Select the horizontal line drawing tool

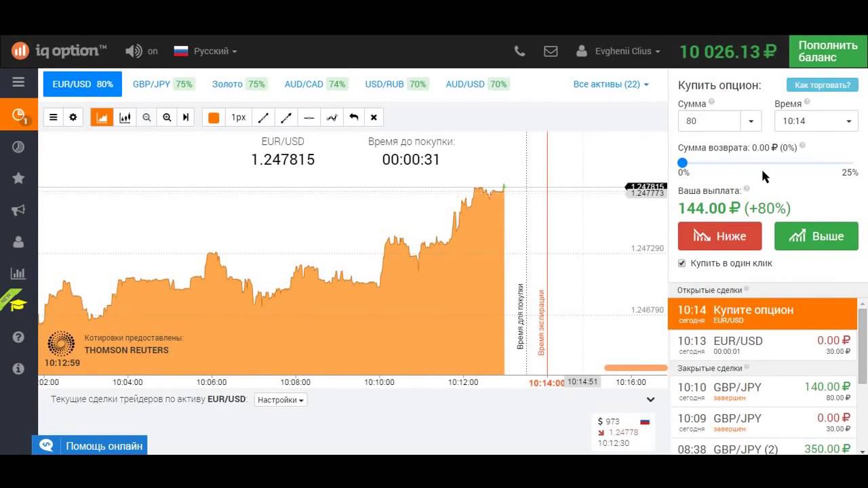click(x=309, y=117)
